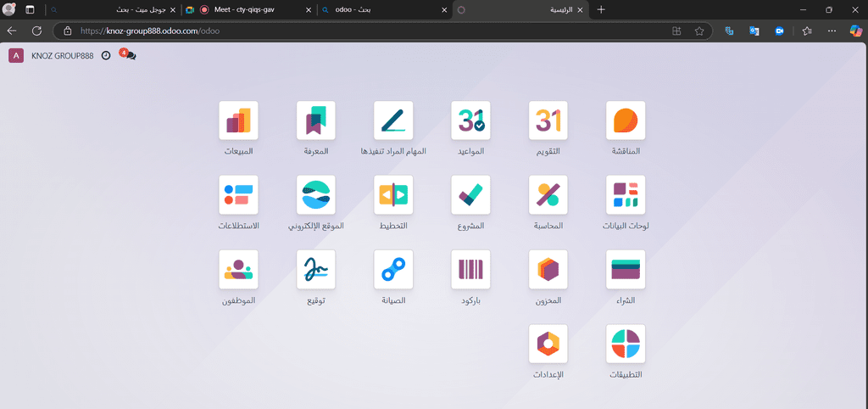Screen dimensions: 868x409
Task: Click the KNOZ GROUP888 company name
Action: click(x=63, y=55)
